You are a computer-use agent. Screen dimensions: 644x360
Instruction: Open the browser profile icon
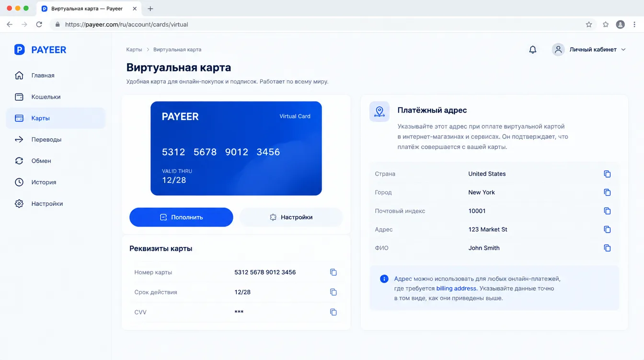coord(621,24)
